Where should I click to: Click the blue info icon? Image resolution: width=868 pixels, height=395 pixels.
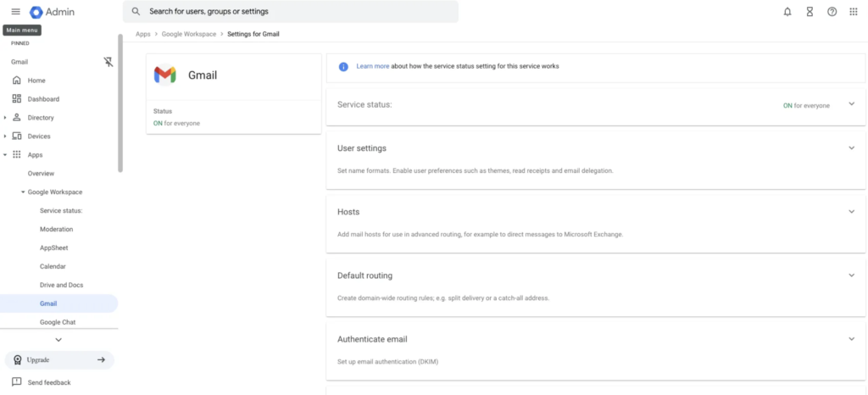(343, 66)
